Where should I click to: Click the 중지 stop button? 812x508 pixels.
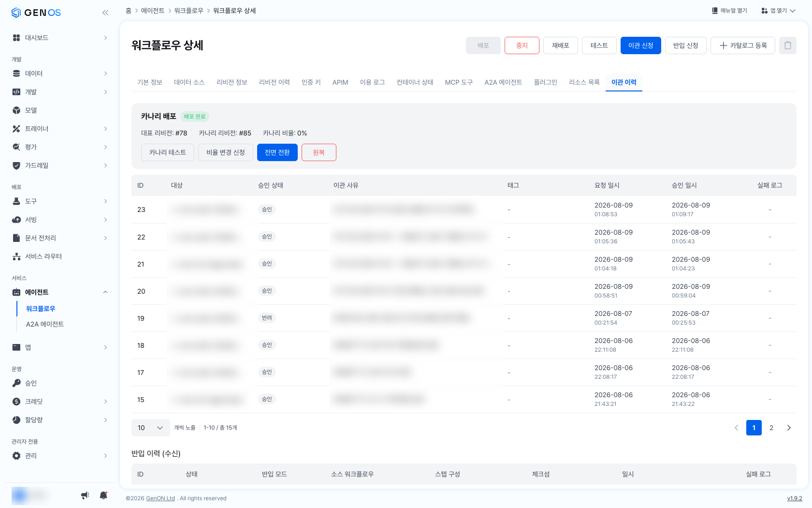522,45
